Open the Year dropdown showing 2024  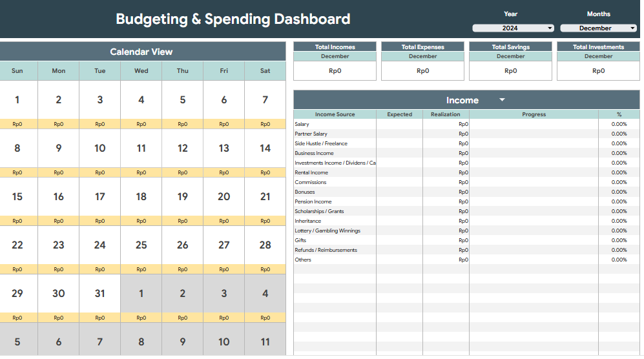[x=514, y=28]
